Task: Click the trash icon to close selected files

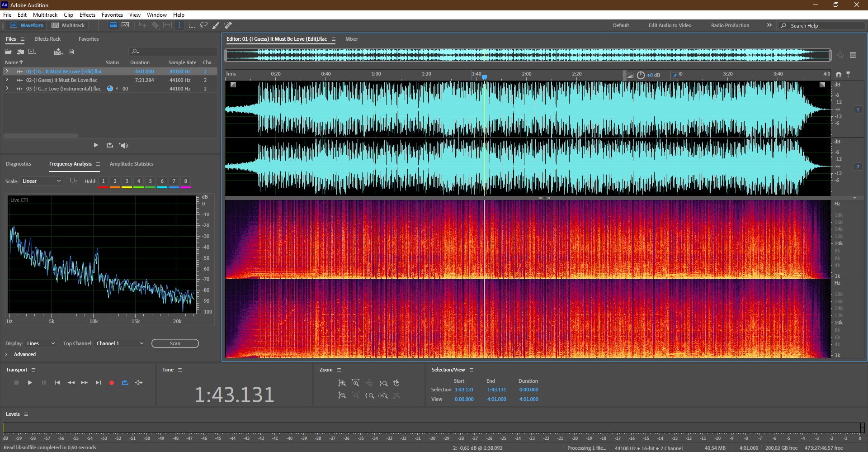Action: [71, 52]
